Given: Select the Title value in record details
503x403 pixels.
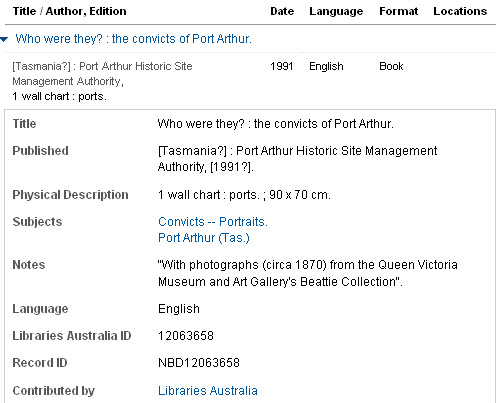Looking at the screenshot, I should tap(276, 124).
